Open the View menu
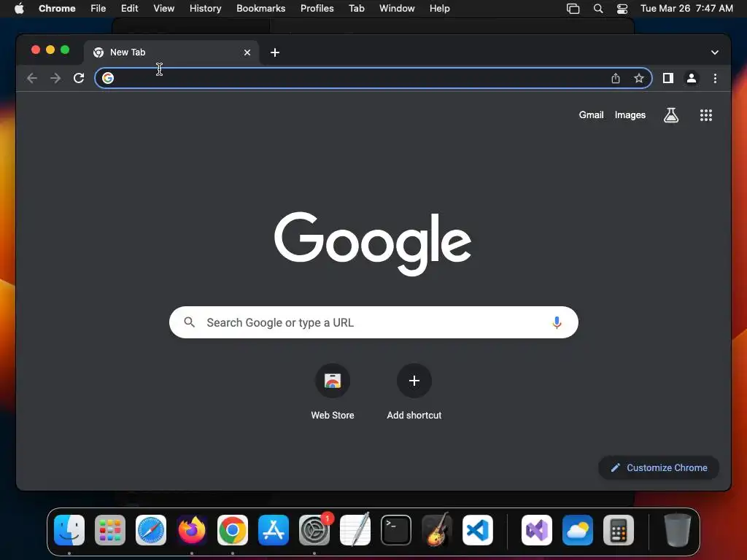The height and width of the screenshot is (560, 747). point(163,9)
